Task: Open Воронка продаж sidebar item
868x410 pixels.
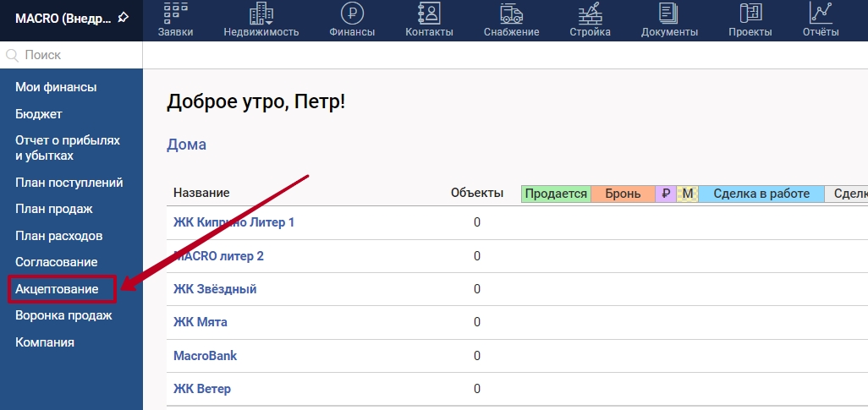Action: click(x=63, y=315)
